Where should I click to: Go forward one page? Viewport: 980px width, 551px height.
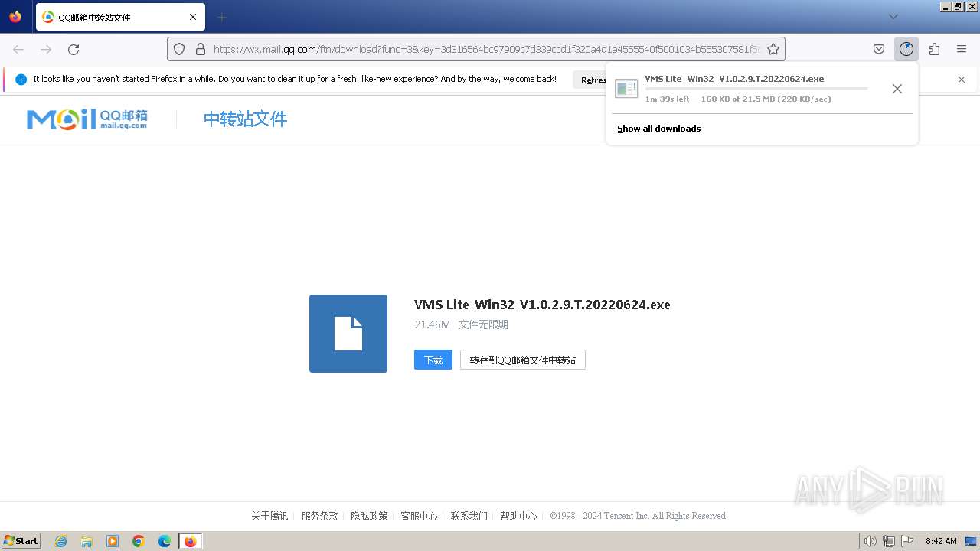tap(46, 49)
